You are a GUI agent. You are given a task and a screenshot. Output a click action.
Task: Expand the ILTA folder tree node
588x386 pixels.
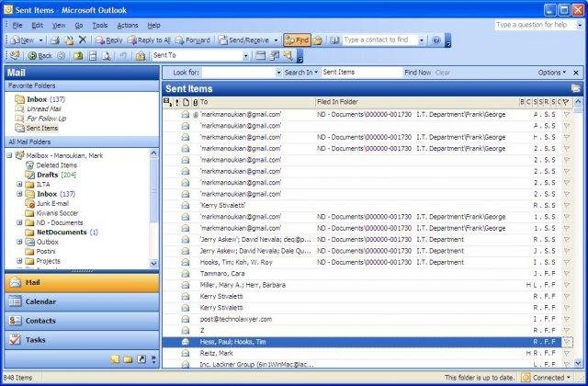click(x=19, y=184)
